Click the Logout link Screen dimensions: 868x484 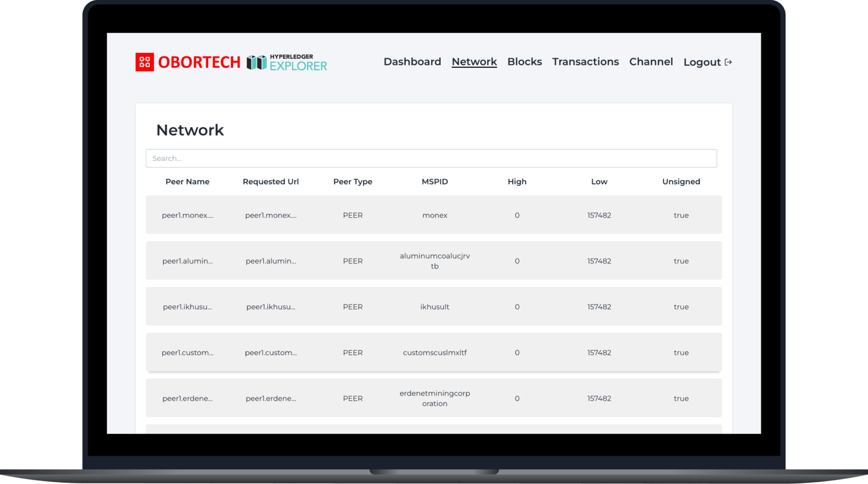[702, 62]
